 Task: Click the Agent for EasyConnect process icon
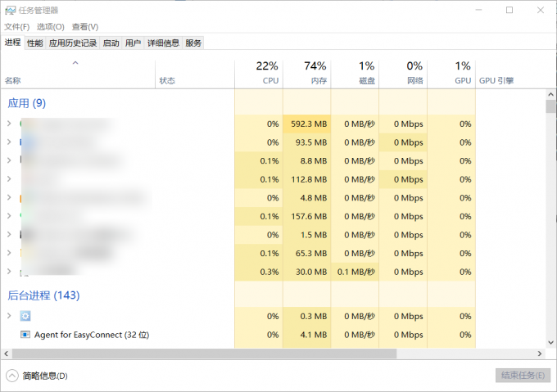[x=25, y=335]
